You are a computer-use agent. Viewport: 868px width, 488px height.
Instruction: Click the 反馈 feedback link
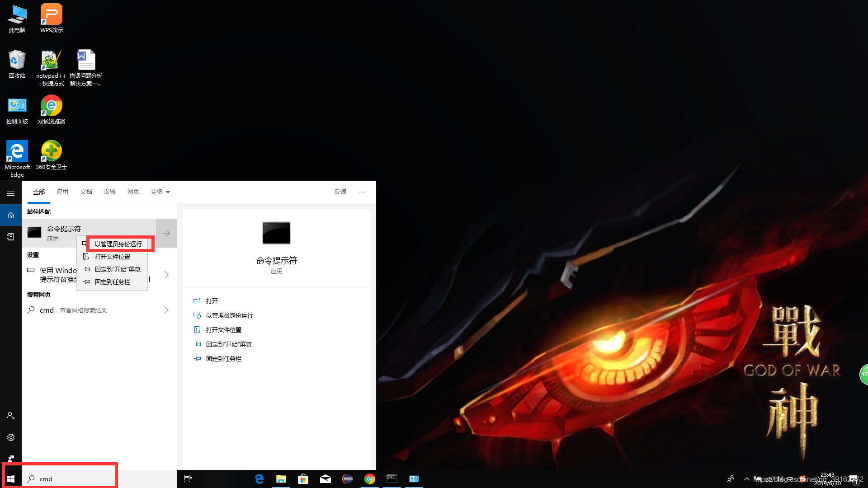(x=340, y=192)
